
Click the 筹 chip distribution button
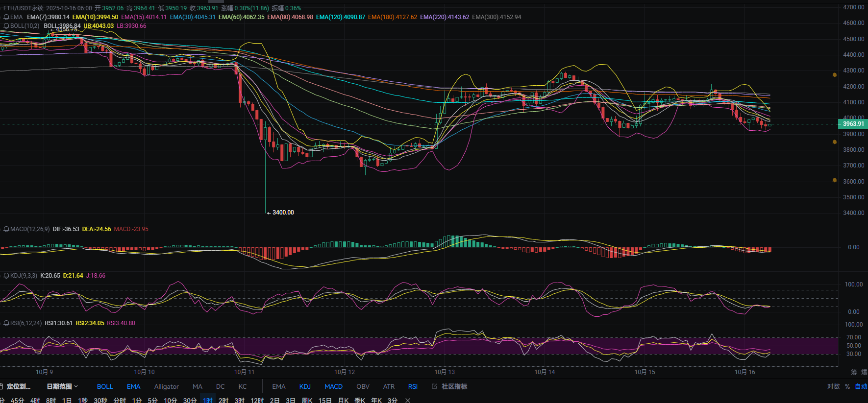(854, 372)
